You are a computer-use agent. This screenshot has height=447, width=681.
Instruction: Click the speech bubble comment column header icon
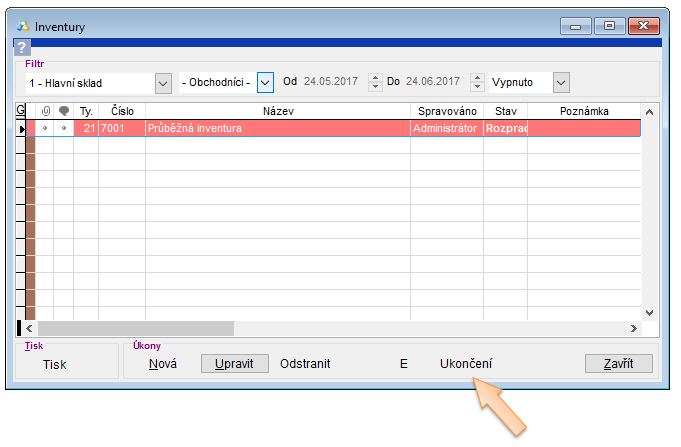[64, 112]
